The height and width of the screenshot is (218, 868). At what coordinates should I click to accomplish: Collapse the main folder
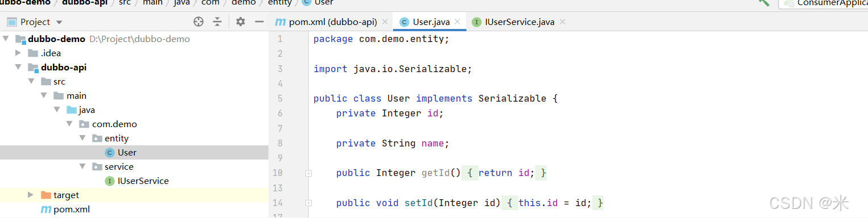pos(43,96)
